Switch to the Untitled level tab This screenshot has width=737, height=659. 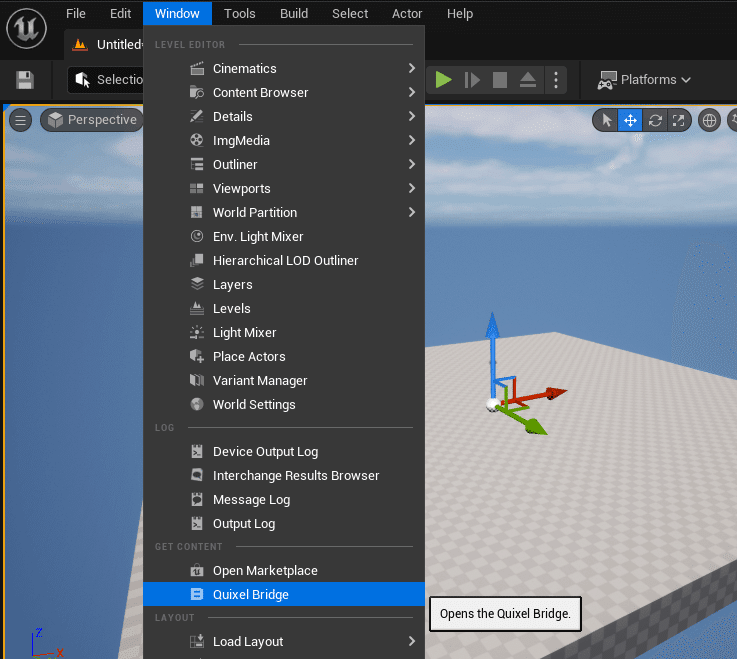(104, 45)
